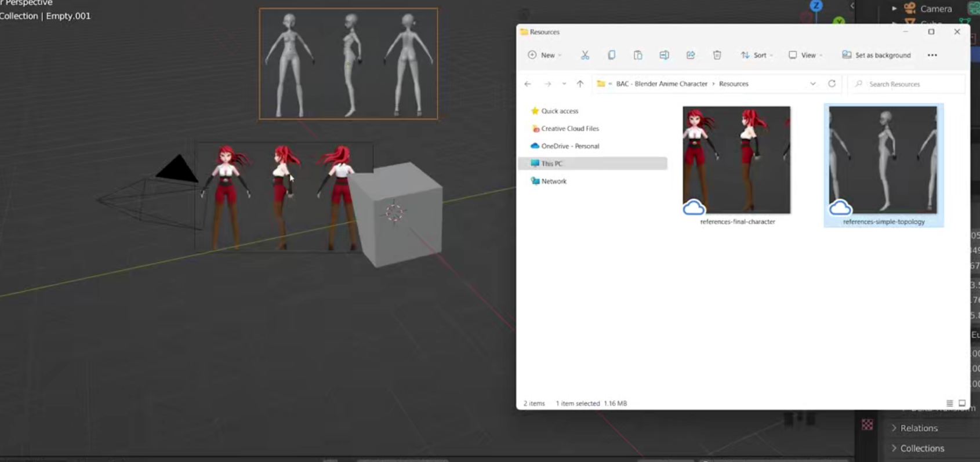Open the View dropdown menu

pos(805,55)
